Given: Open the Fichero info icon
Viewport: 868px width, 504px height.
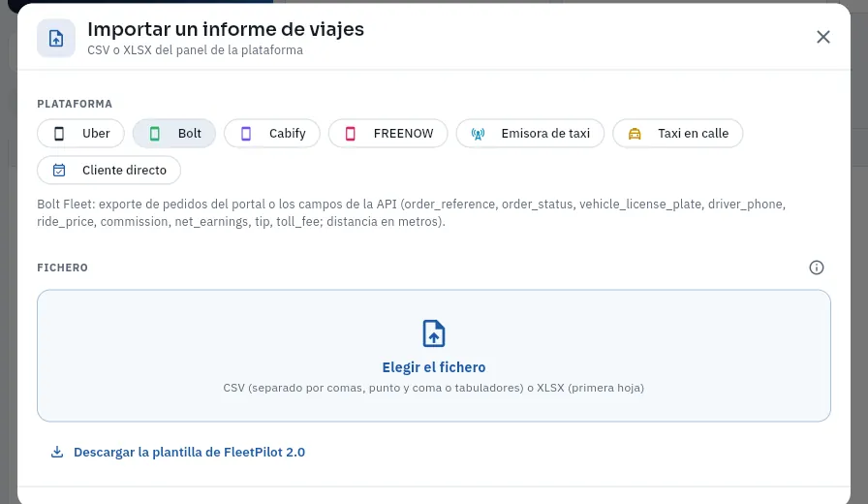Looking at the screenshot, I should tap(817, 268).
